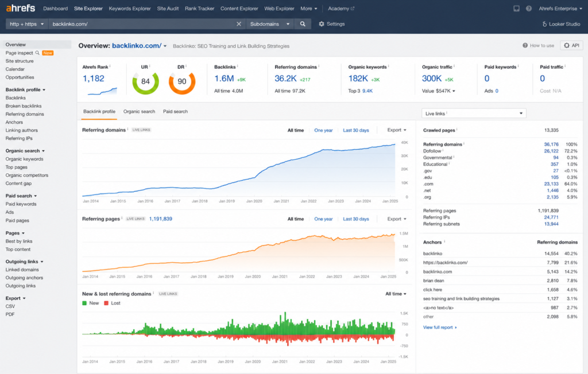
Task: Click the 1,191,839 referring pages number
Action: click(x=161, y=219)
